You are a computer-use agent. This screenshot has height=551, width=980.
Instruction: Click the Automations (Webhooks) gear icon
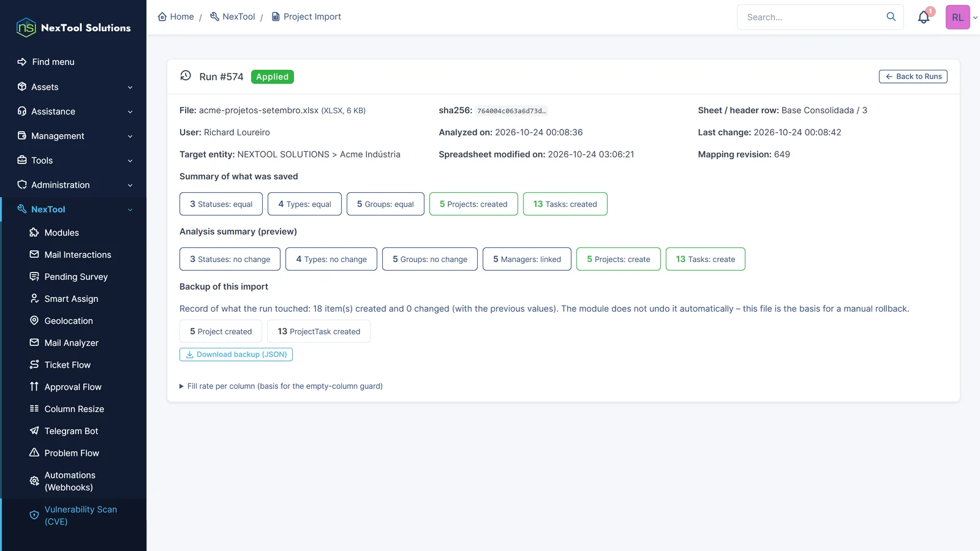click(x=34, y=481)
